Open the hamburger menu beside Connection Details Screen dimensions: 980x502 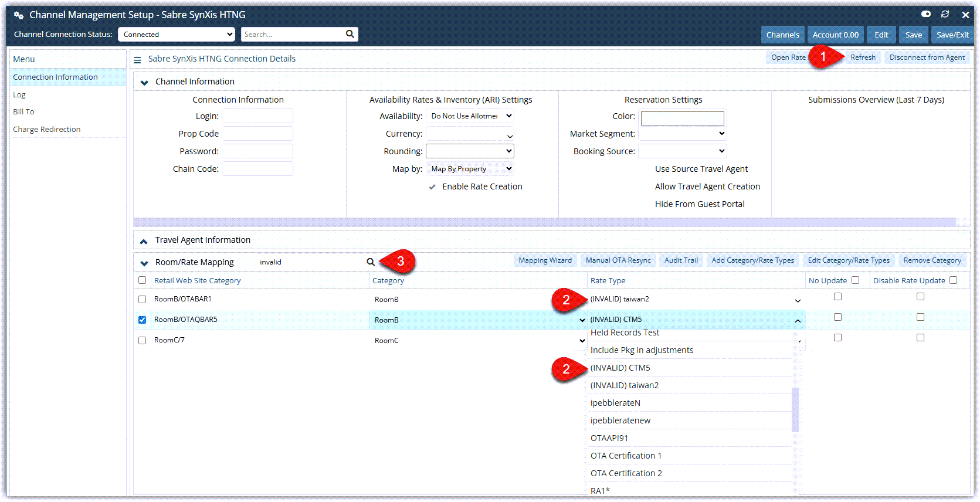pos(137,59)
